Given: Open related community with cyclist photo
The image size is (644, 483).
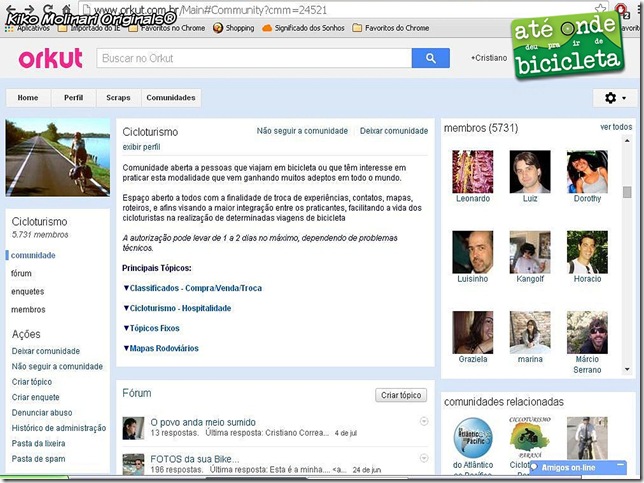Looking at the screenshot, I should (x=587, y=438).
